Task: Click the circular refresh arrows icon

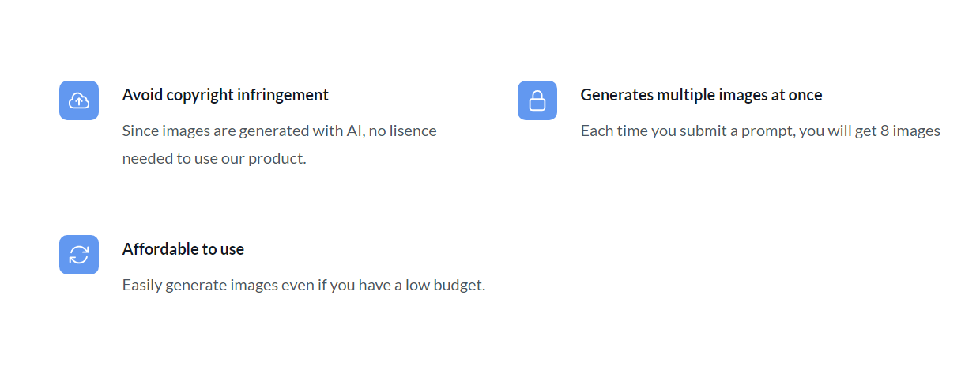Action: pyautogui.click(x=79, y=255)
